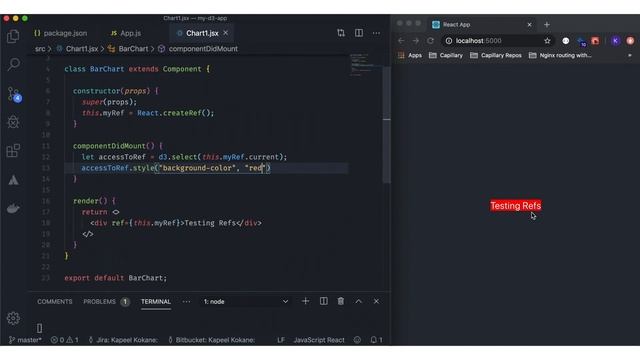Open the '1: node' terminal dropdown

pos(245,302)
